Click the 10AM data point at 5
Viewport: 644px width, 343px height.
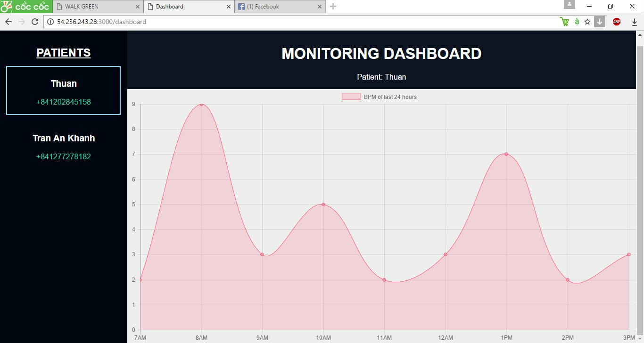click(323, 204)
